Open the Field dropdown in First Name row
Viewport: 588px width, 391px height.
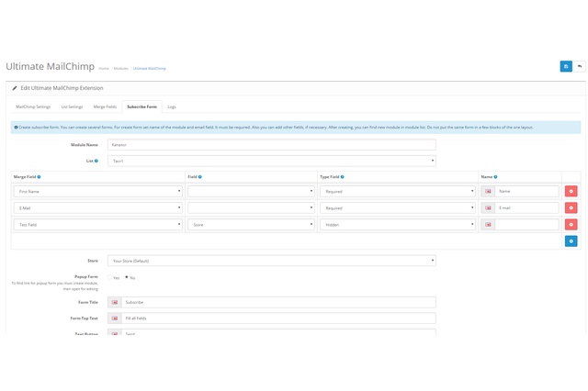(x=251, y=192)
